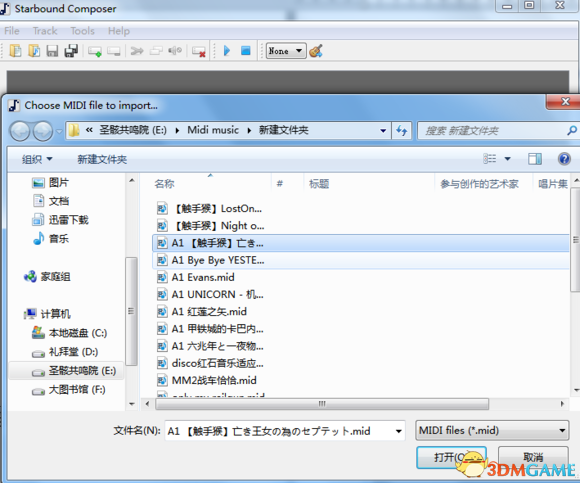
Task: Click the Stop button in toolbar
Action: point(246,51)
